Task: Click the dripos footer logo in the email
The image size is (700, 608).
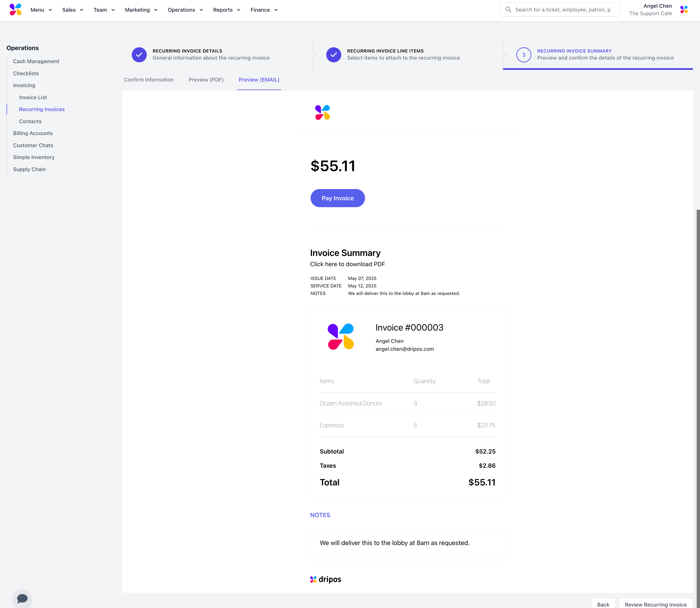Action: click(x=325, y=579)
